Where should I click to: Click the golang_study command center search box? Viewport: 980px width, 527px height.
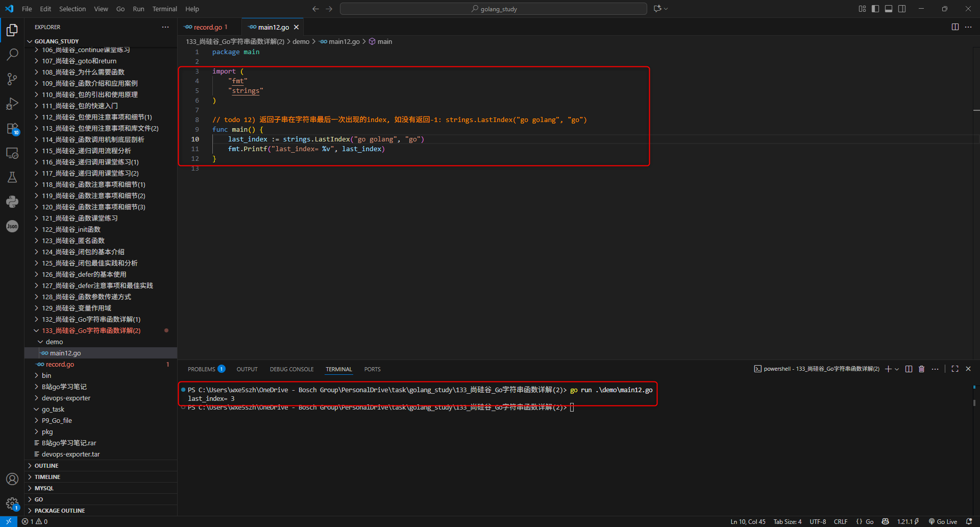pos(494,9)
